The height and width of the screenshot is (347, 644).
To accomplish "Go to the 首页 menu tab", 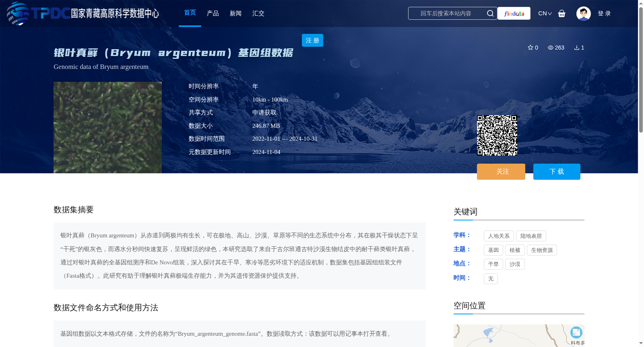I will pyautogui.click(x=190, y=13).
